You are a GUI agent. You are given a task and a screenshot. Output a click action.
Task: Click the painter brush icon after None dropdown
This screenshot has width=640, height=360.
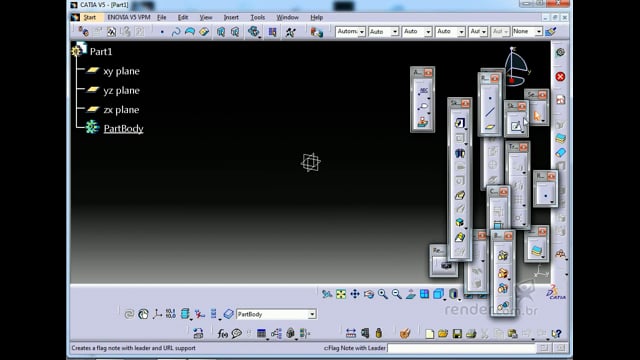550,31
